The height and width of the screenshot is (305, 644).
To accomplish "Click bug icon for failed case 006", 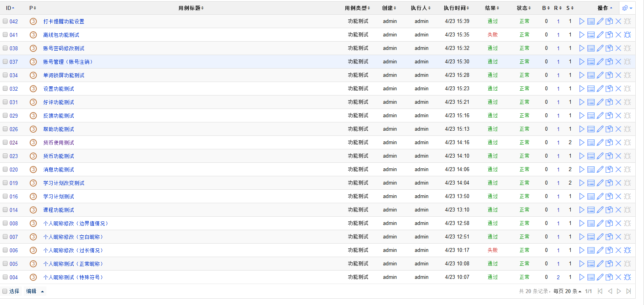I will pos(627,250).
